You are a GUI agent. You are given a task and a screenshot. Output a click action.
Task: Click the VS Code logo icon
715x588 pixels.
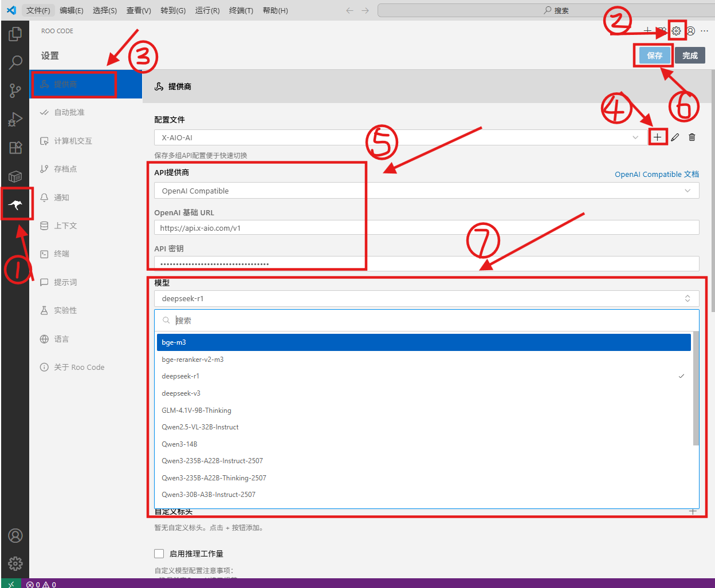[11, 10]
